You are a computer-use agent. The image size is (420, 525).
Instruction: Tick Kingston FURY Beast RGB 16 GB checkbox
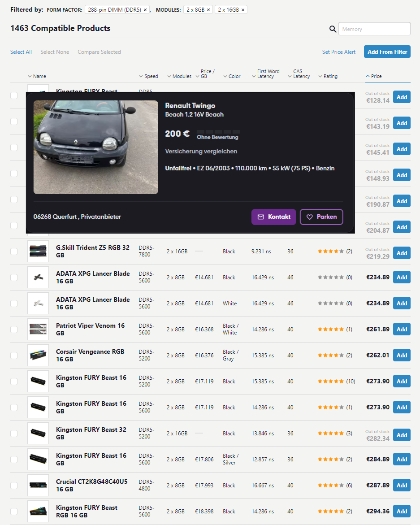tap(14, 511)
